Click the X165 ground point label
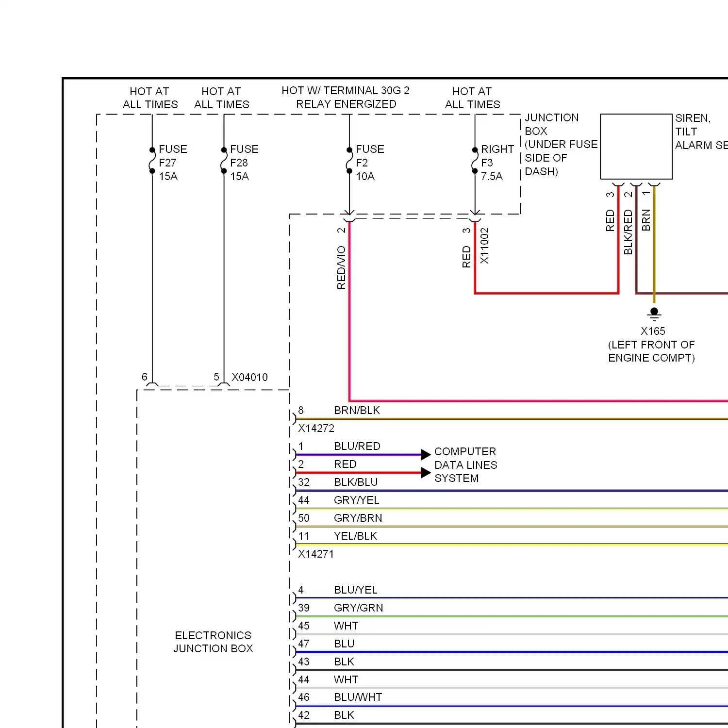 click(x=653, y=331)
